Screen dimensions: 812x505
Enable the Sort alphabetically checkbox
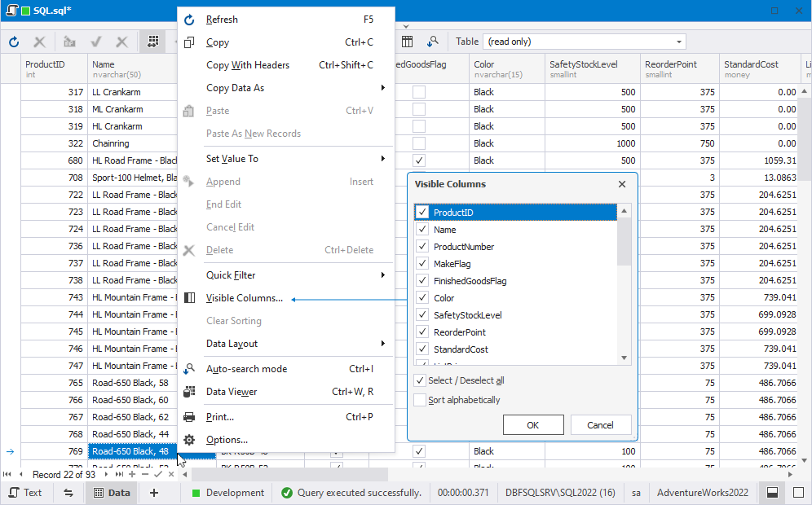click(420, 400)
